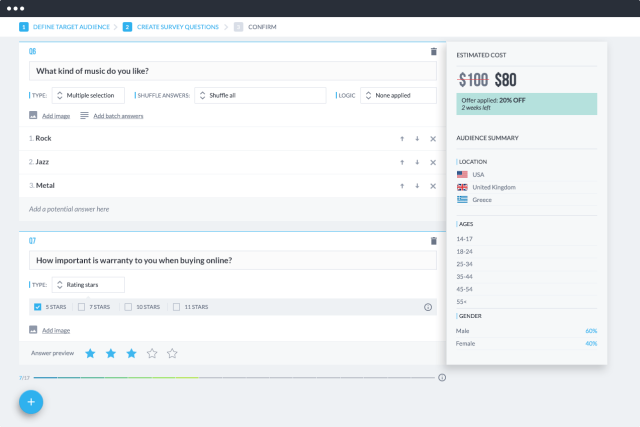Click Add batch answers link

[118, 116]
